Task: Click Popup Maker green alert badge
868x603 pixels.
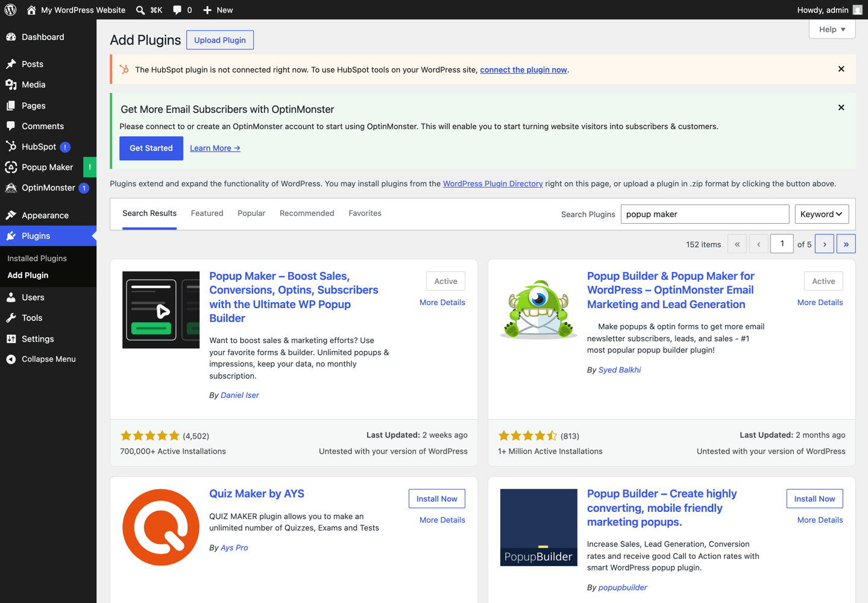Action: point(89,167)
